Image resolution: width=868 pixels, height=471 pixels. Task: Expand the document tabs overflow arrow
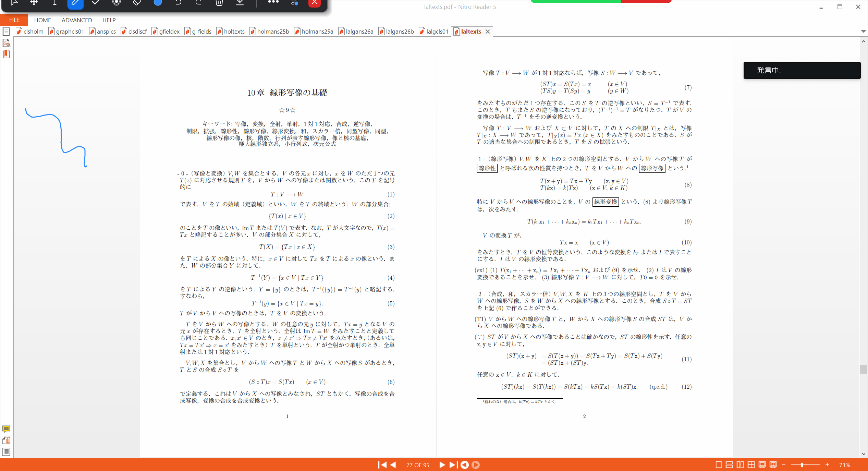click(x=863, y=31)
